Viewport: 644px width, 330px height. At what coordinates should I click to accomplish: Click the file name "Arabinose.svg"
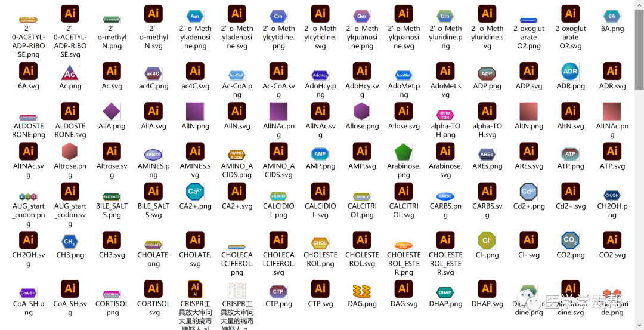[x=445, y=171]
